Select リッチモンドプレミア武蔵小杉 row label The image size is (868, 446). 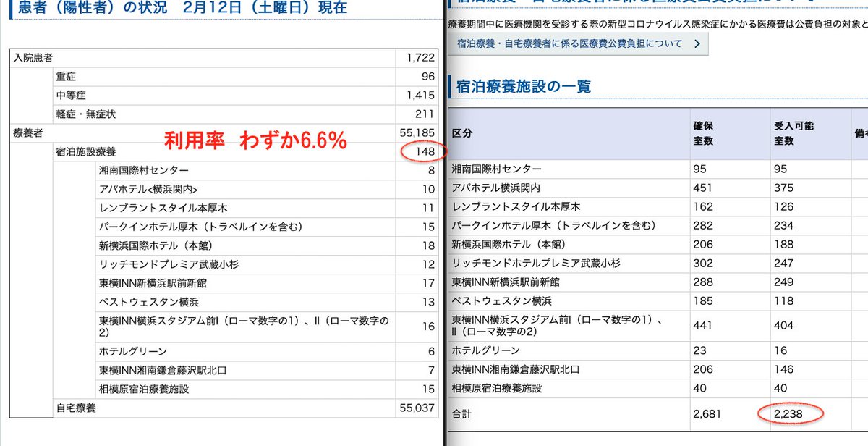click(169, 264)
